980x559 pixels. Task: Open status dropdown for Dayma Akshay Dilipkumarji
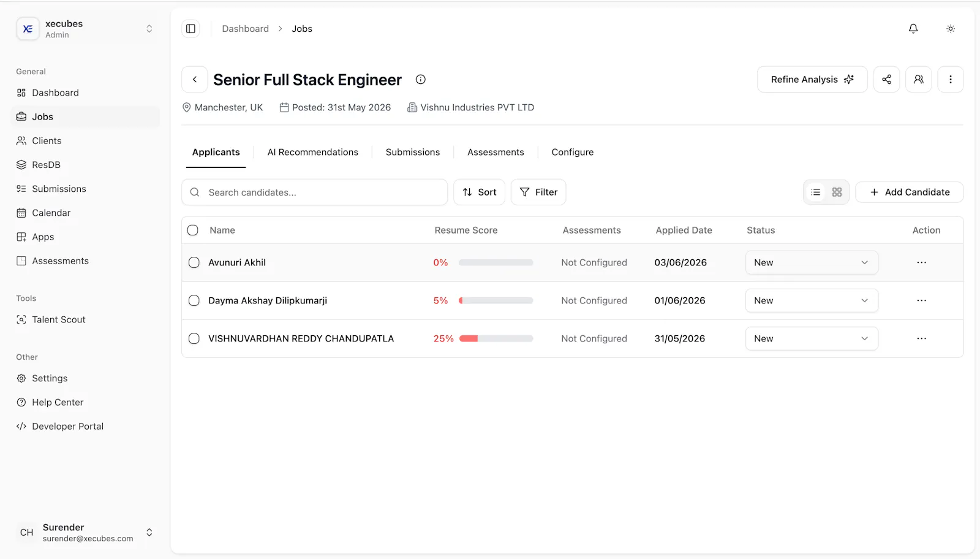(812, 300)
